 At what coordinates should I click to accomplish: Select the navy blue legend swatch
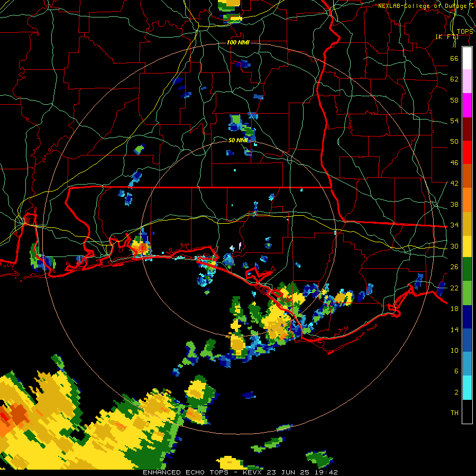[467, 317]
